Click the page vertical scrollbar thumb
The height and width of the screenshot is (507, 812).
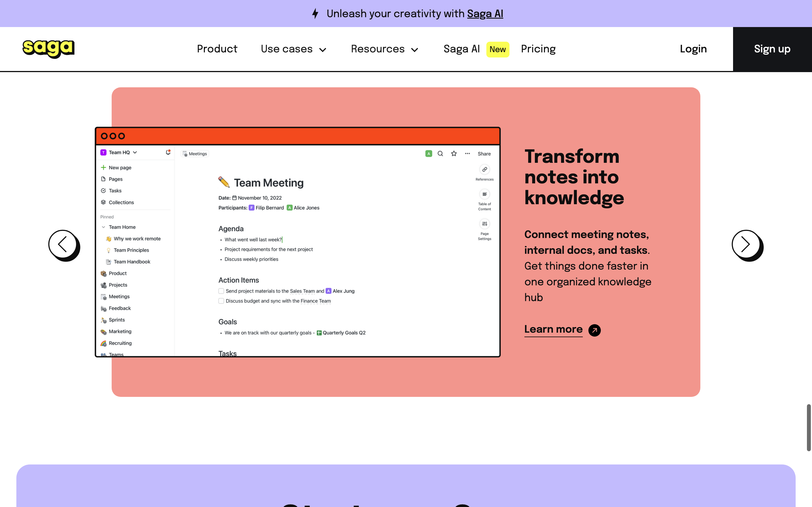click(809, 428)
